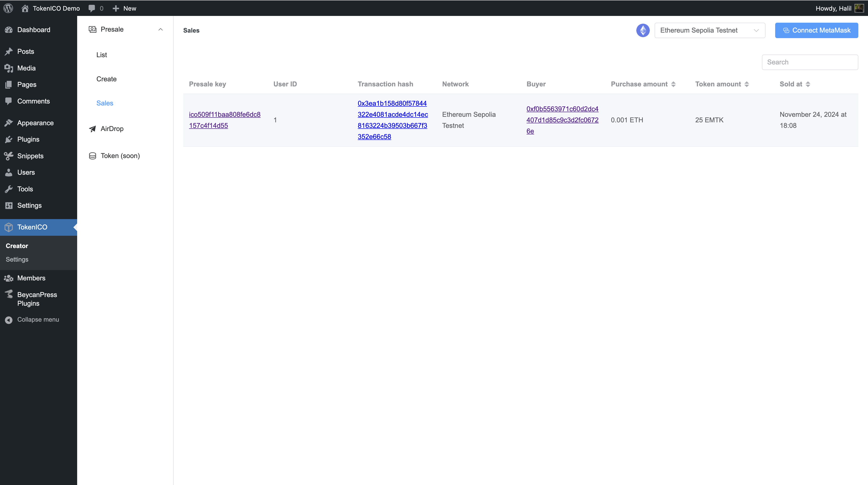Click the Comments speech bubble sidebar icon
This screenshot has width=868, height=485.
(9, 101)
